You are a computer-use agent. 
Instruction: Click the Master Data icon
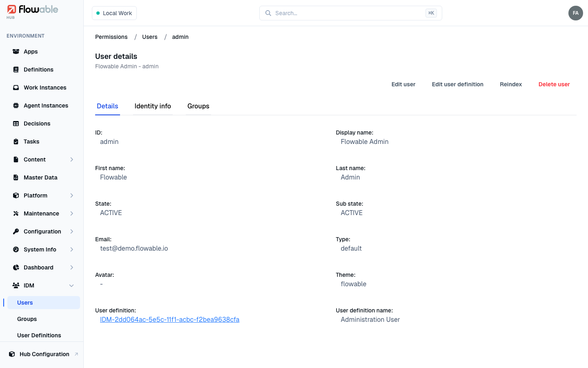(16, 177)
